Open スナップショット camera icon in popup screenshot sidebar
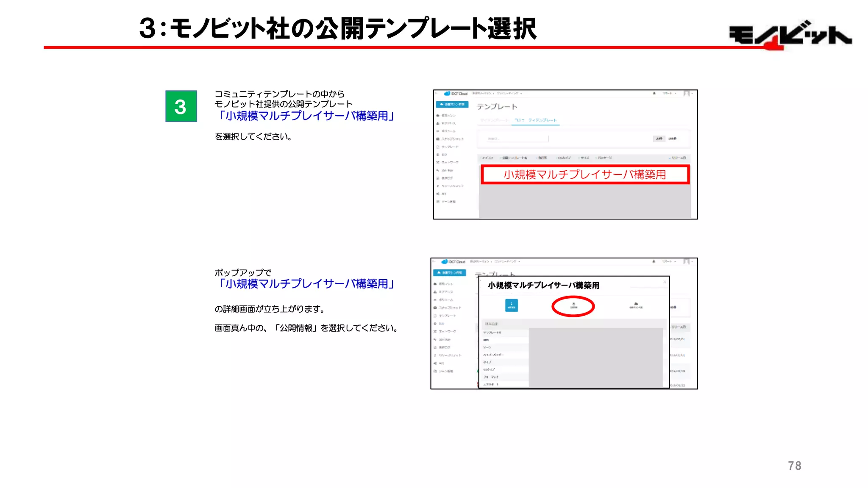The width and height of the screenshot is (868, 488). coord(435,308)
